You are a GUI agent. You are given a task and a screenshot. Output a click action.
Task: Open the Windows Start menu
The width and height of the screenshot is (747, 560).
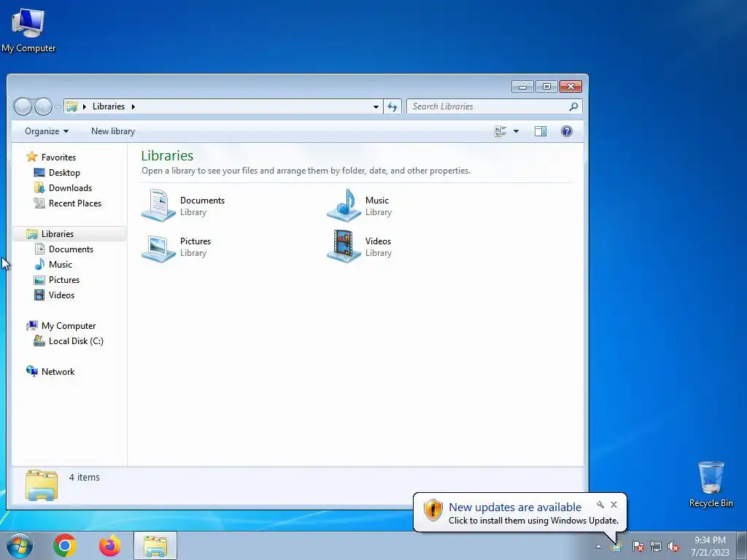pyautogui.click(x=20, y=545)
